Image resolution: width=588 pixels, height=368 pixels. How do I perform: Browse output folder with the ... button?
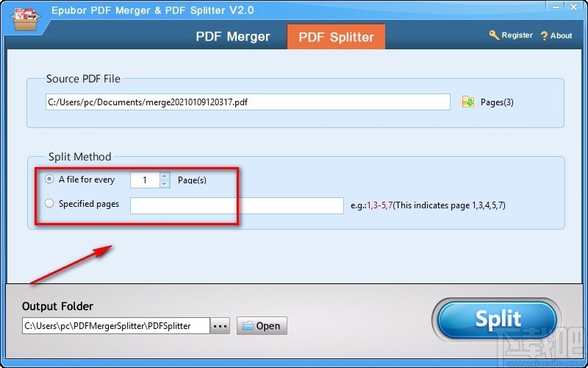coord(220,326)
